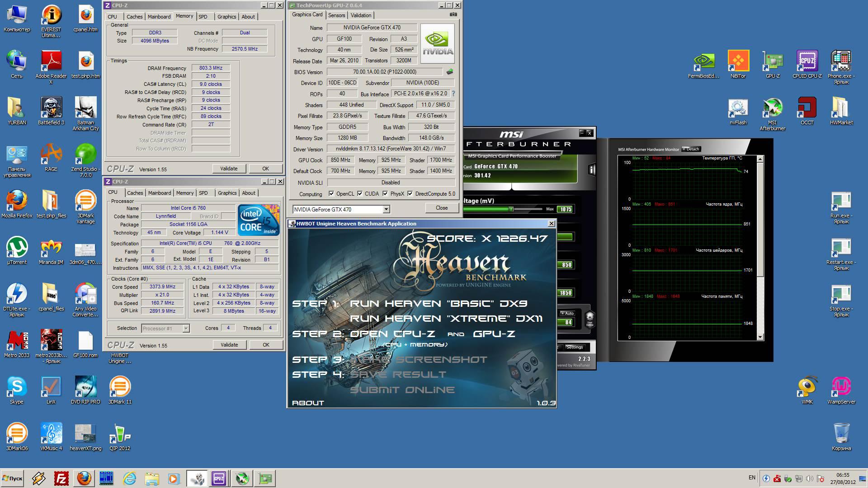Image resolution: width=868 pixels, height=488 pixels.
Task: Click the Internet Explorer taskbar icon
Action: (130, 479)
